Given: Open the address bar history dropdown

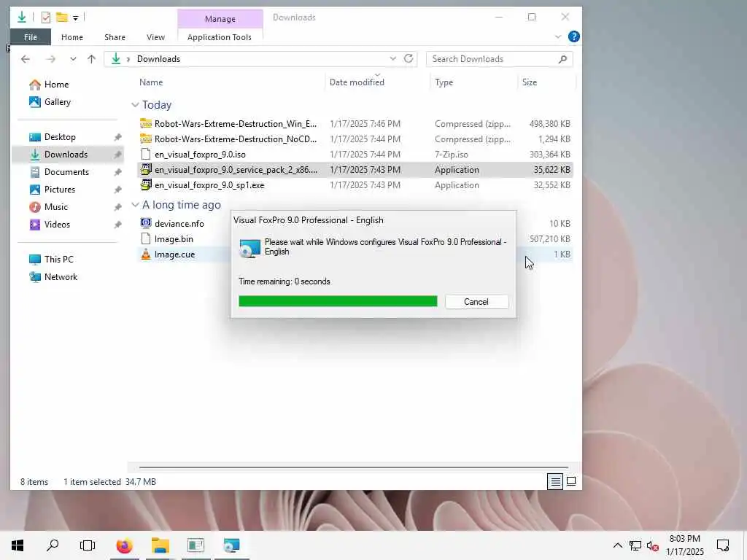Looking at the screenshot, I should (x=392, y=58).
